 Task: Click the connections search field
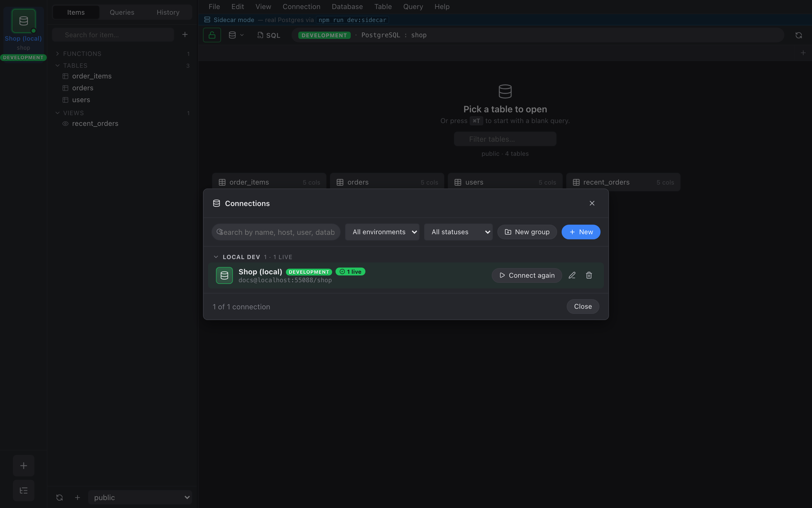coord(276,232)
